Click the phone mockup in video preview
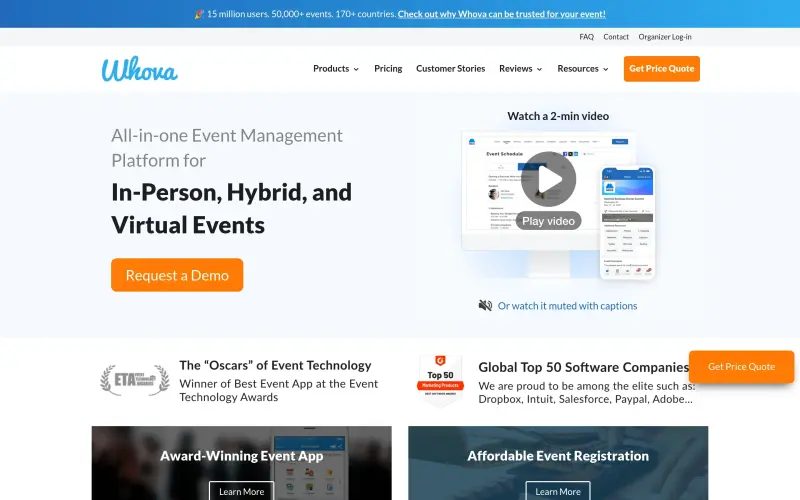Image resolution: width=800 pixels, height=500 pixels. pos(628,222)
